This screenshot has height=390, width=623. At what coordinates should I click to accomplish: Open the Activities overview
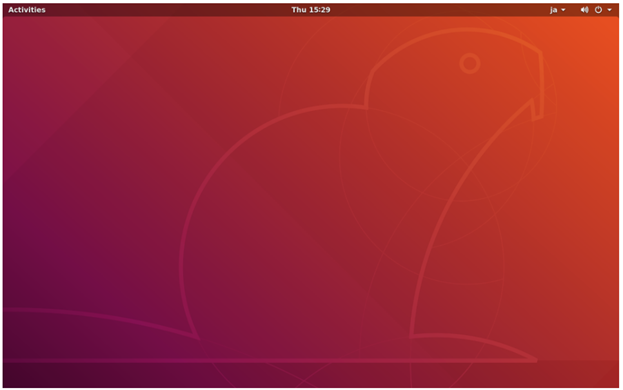click(27, 10)
